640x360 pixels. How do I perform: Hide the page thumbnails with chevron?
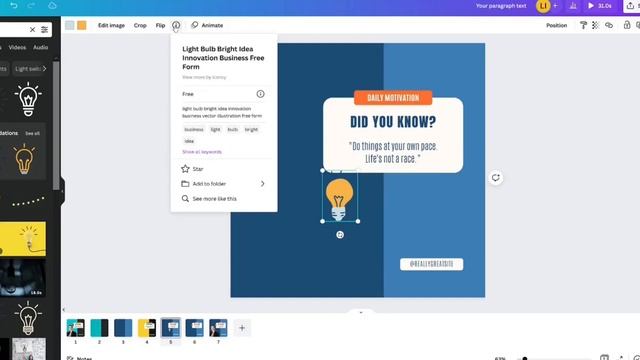click(x=360, y=312)
